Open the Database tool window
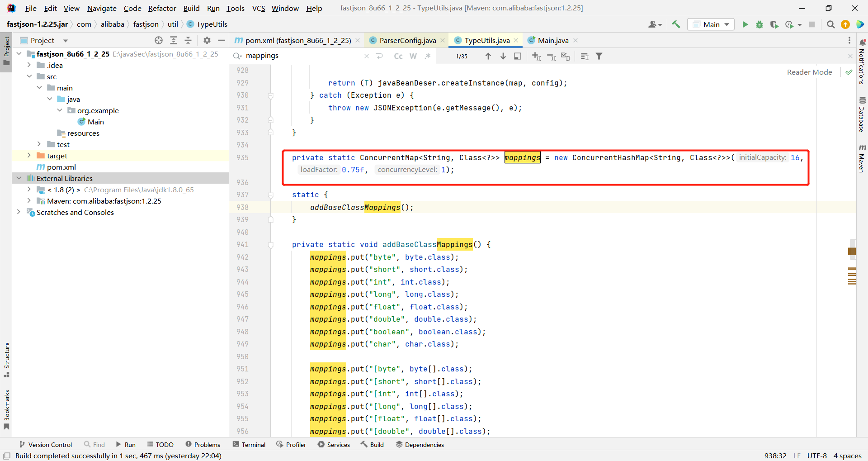This screenshot has height=461, width=868. [x=862, y=114]
